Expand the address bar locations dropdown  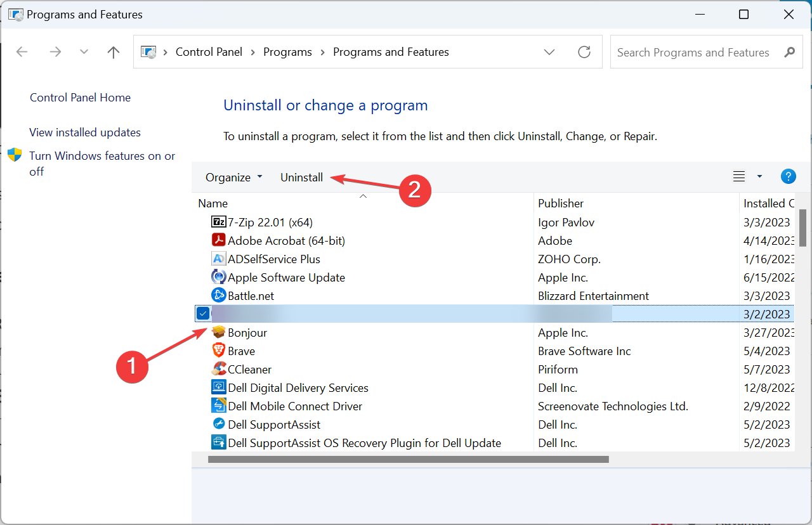(549, 52)
